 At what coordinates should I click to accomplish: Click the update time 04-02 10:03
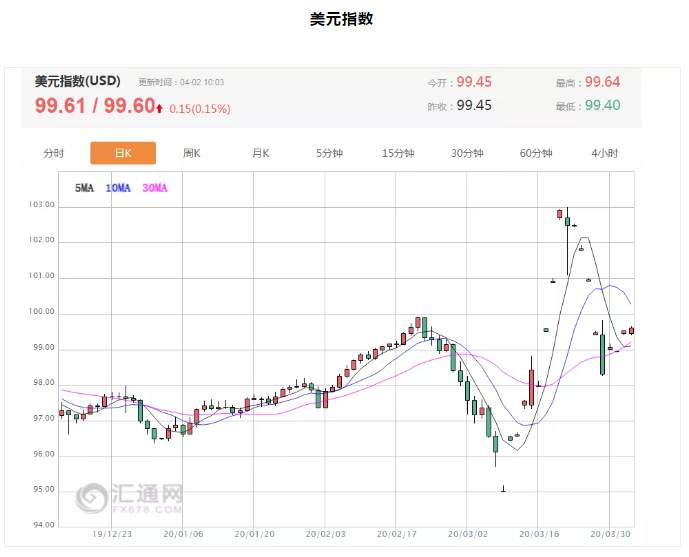click(x=202, y=82)
